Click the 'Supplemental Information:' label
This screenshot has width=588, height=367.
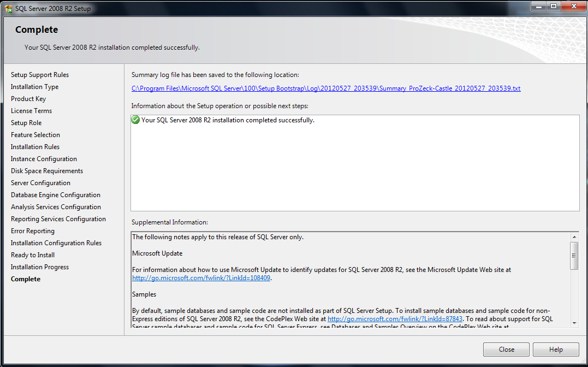click(x=169, y=222)
